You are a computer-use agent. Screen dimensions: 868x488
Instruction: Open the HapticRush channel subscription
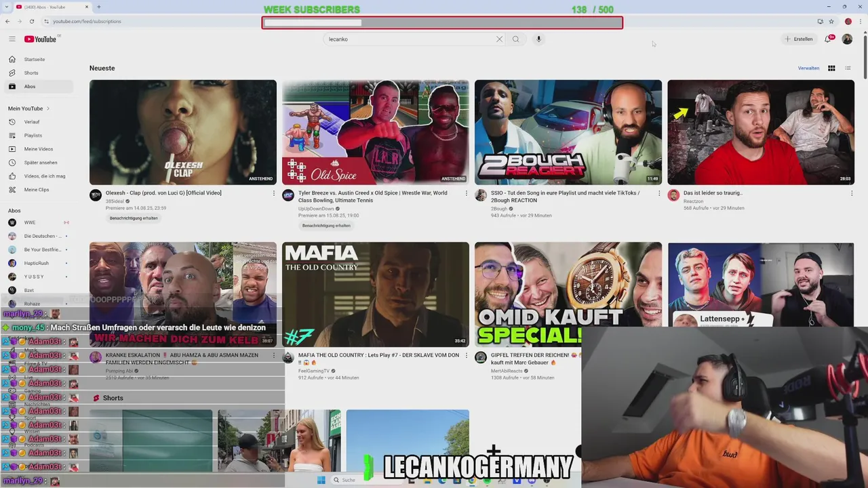(x=39, y=263)
